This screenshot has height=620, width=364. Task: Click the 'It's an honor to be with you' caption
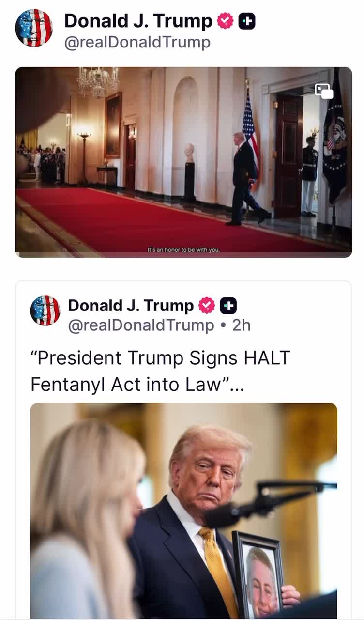(x=183, y=250)
